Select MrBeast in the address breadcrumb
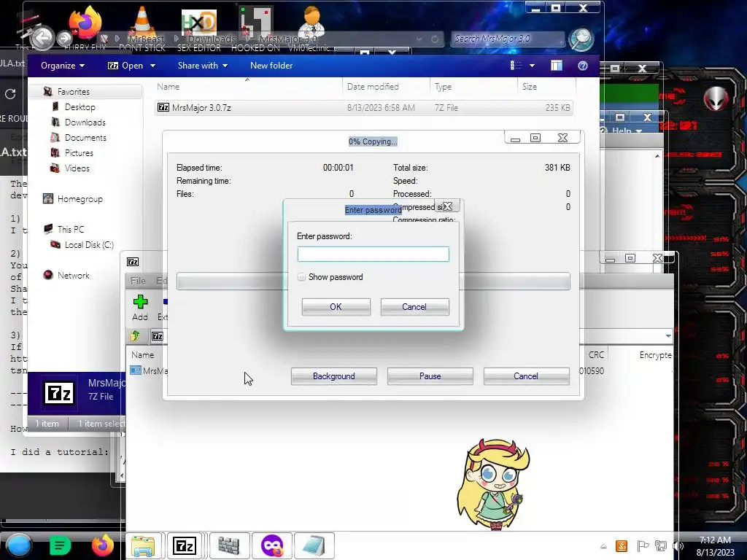The width and height of the screenshot is (747, 560). (x=146, y=39)
